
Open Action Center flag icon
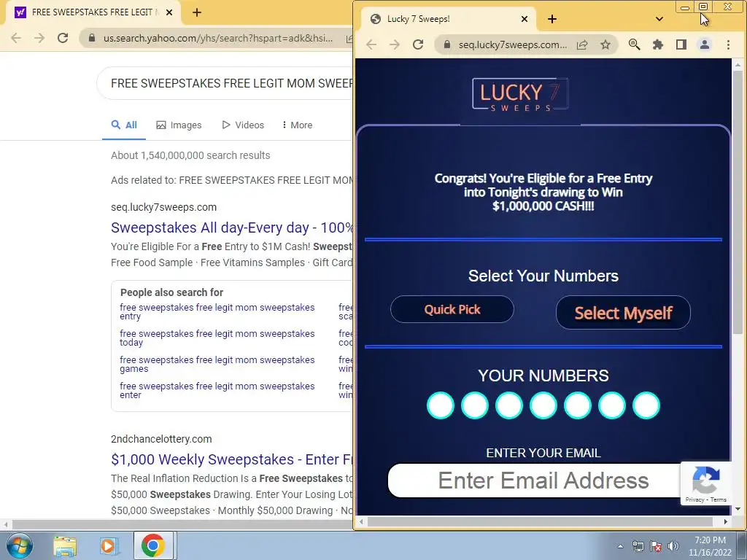(x=656, y=546)
